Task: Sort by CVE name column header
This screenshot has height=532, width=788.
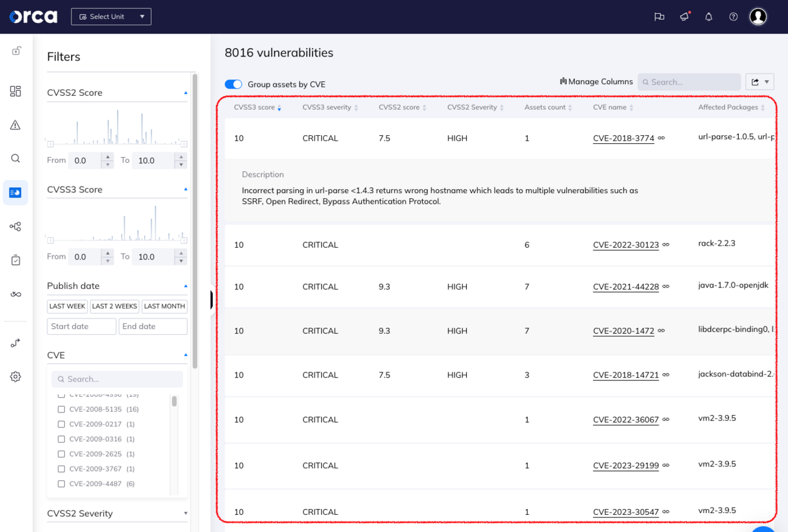Action: [613, 107]
